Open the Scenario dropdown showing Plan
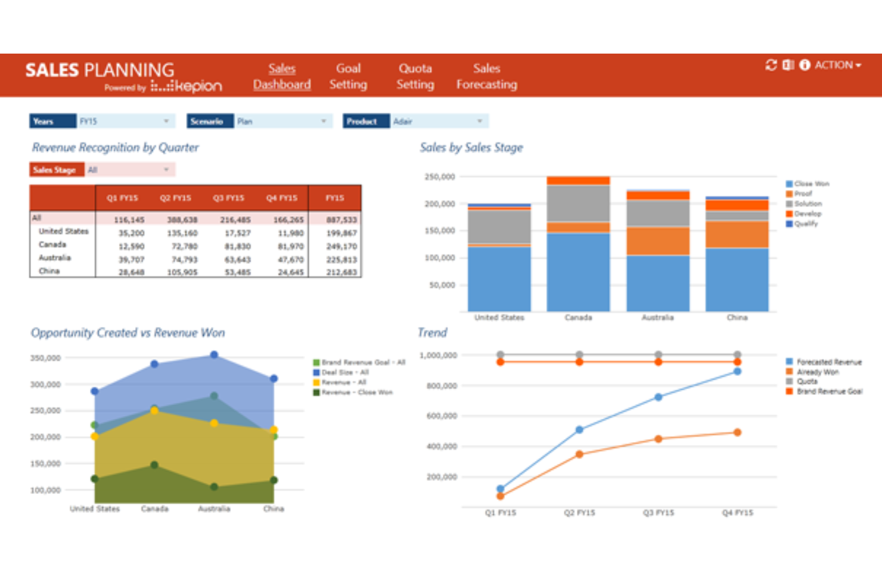 pos(324,121)
